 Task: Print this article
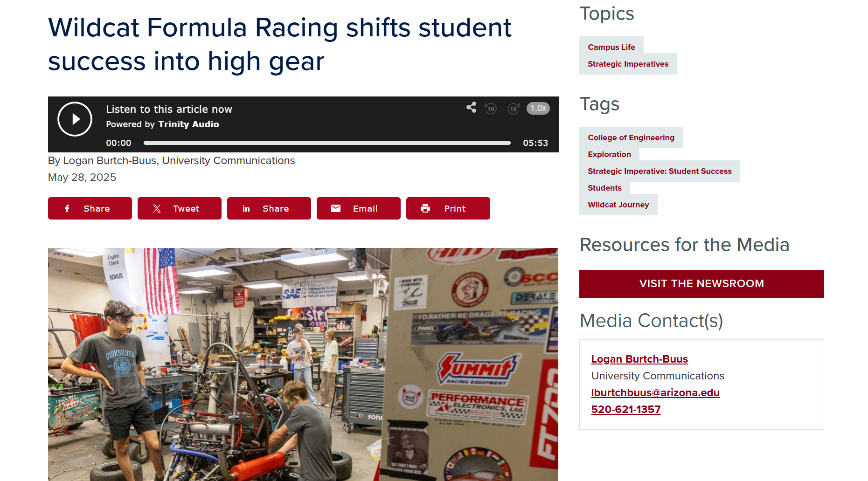pos(448,208)
